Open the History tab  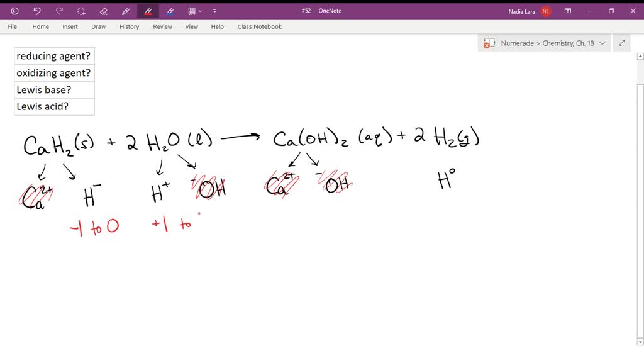tap(129, 26)
